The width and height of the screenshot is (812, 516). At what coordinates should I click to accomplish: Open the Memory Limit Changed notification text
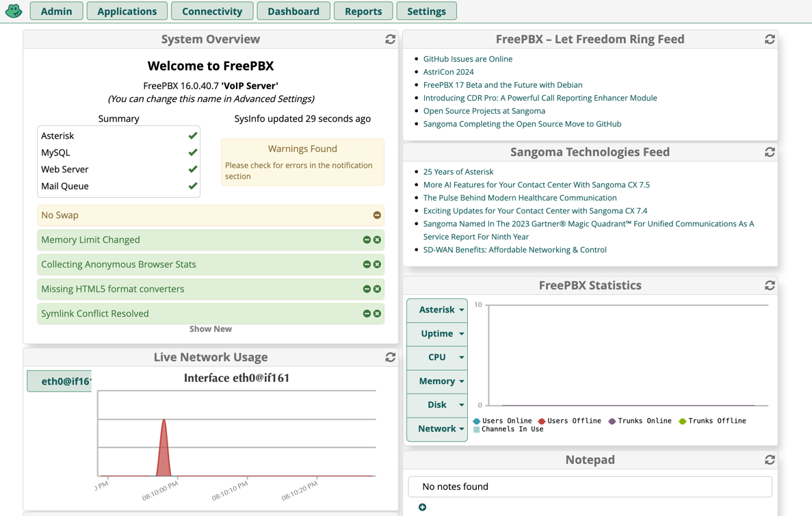[90, 240]
